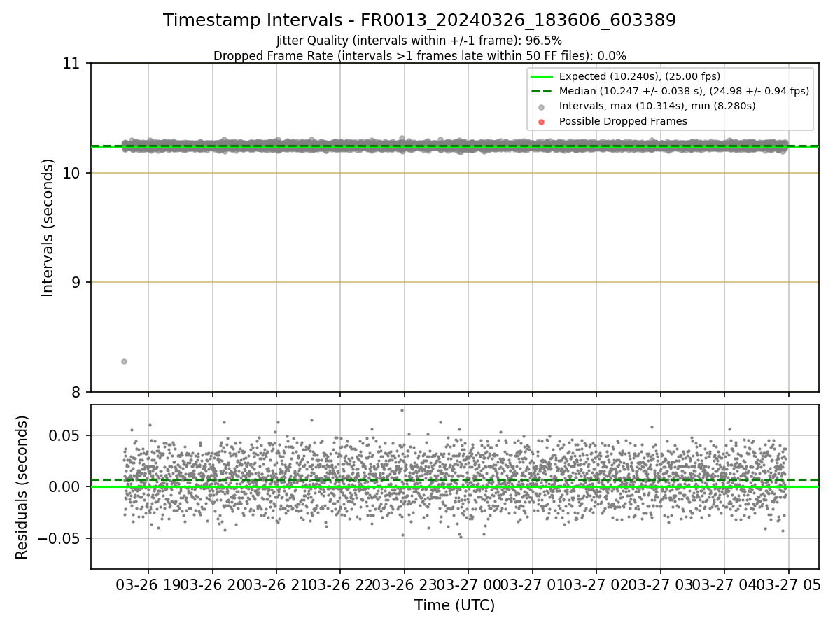Click the 'Residuals (seconds)' y-axis label
This screenshot has width=840, height=630.
[22, 487]
